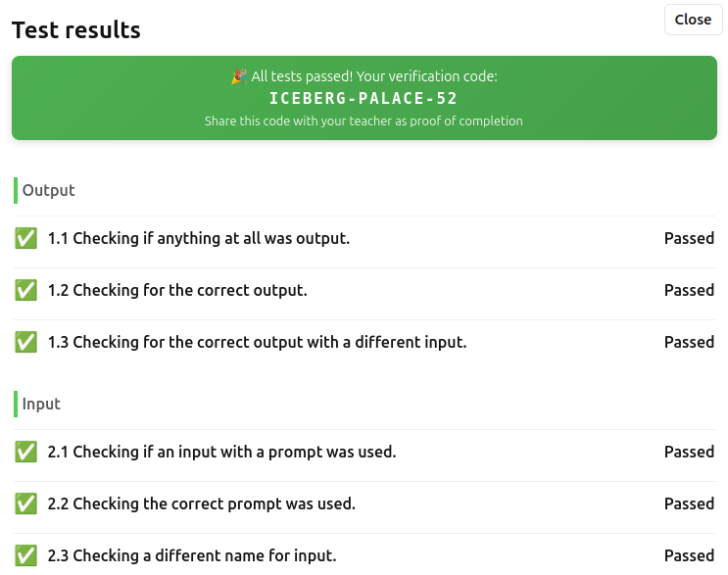Click green checkmark for test 2.1

tap(26, 452)
